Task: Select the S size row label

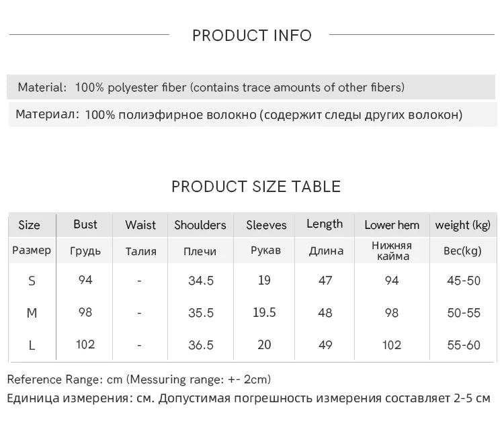Action: coord(32,281)
